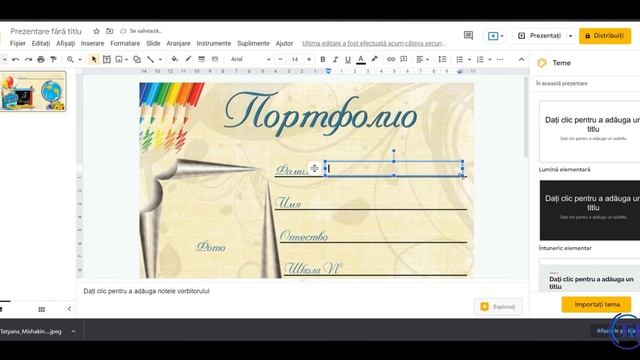The width and height of the screenshot is (640, 360).
Task: Open the Fișier menu
Action: (18, 43)
